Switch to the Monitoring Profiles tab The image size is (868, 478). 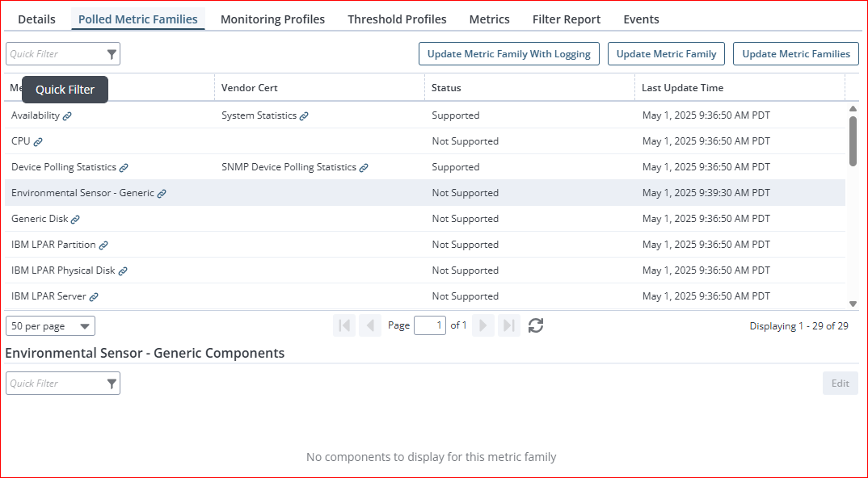272,19
